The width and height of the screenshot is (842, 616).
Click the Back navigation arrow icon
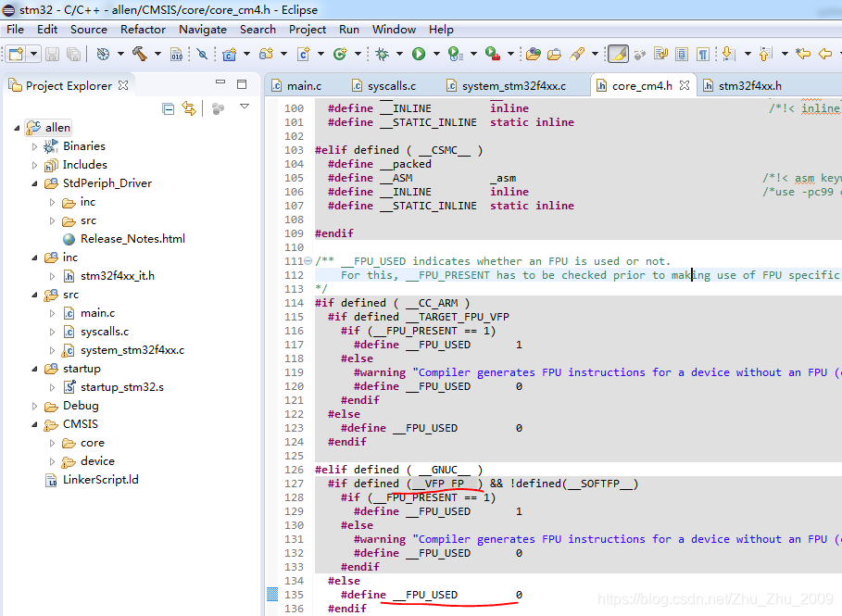click(x=825, y=54)
